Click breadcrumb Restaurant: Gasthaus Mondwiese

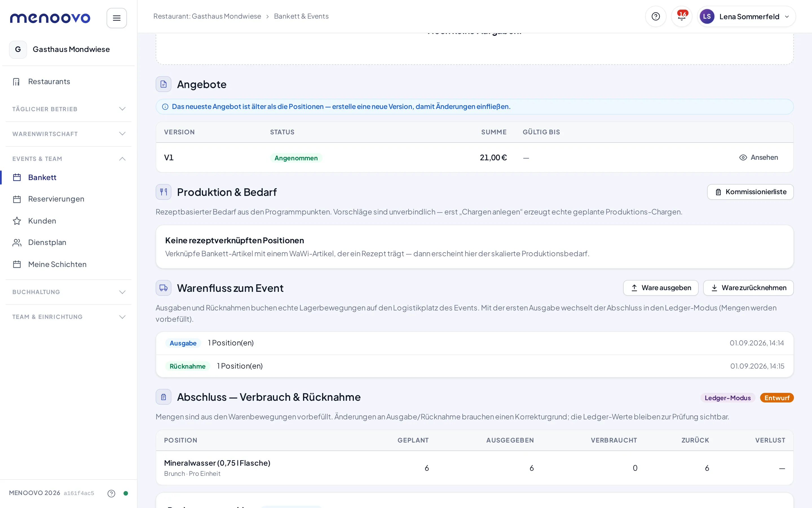(x=207, y=16)
